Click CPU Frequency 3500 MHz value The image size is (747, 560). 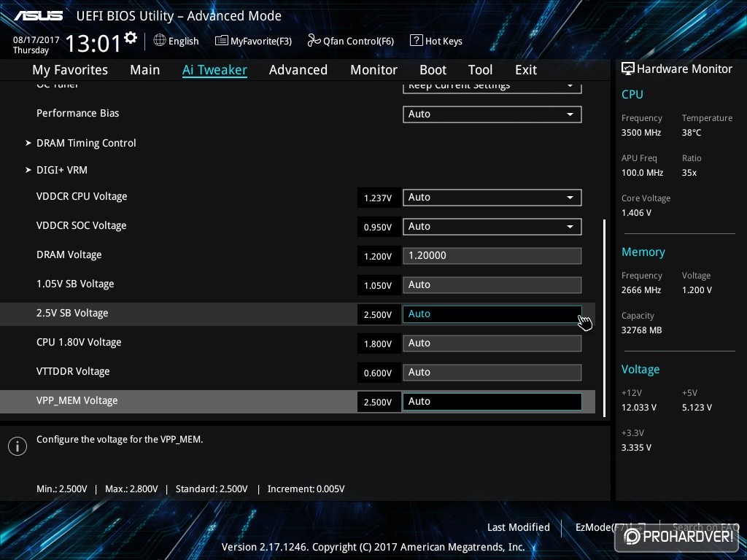click(641, 133)
